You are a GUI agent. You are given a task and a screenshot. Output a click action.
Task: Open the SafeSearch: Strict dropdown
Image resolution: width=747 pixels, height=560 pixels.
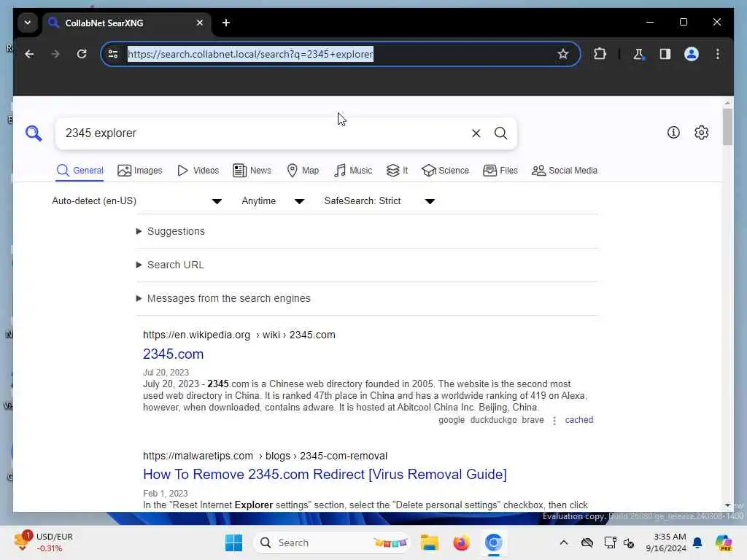379,201
